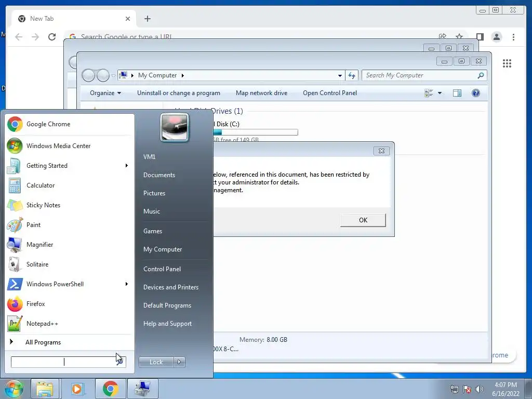Click the user account picture

175,128
